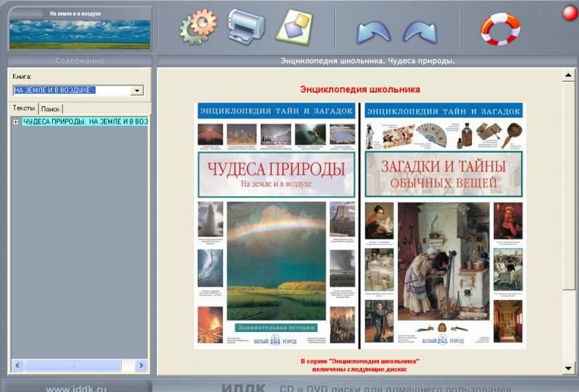Screen dimensions: 579x392
Task: Go back with the left arrow
Action: (x=373, y=31)
